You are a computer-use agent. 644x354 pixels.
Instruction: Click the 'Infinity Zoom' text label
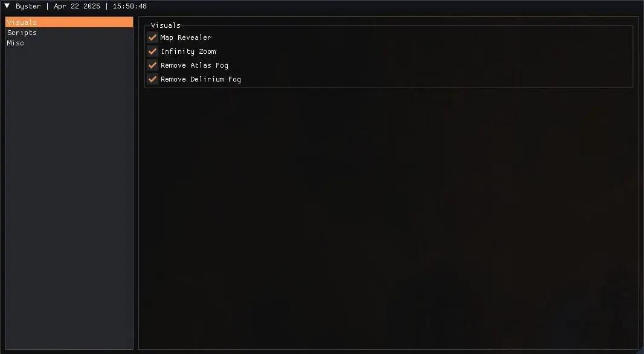tap(188, 51)
